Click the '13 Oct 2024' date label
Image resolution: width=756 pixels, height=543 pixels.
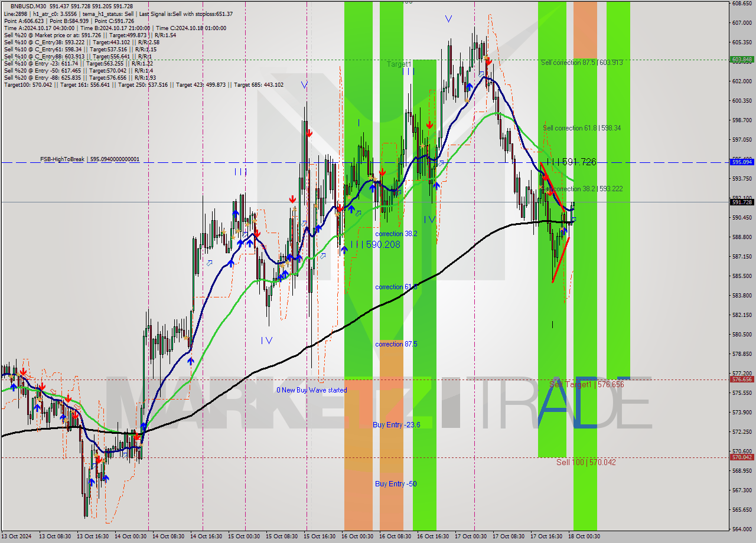15,536
